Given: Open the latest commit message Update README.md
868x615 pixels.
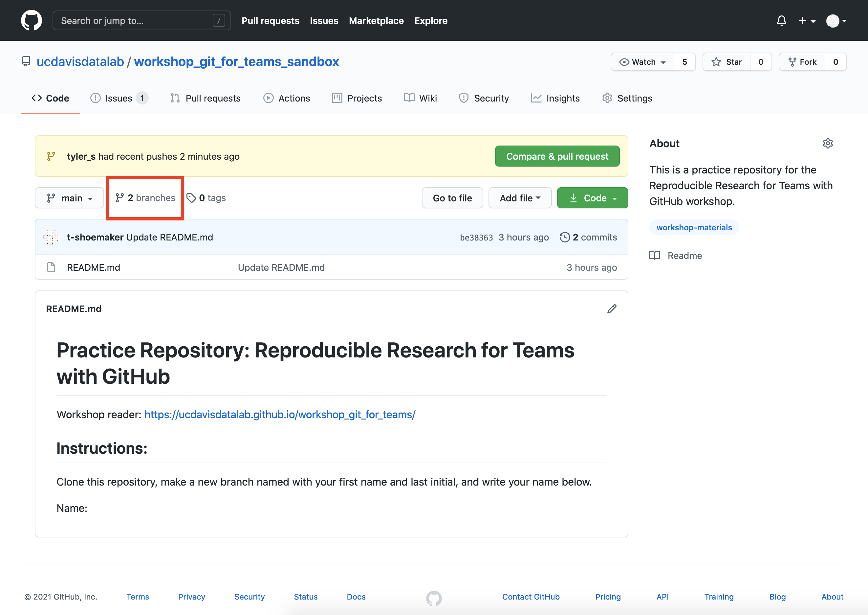Looking at the screenshot, I should (x=169, y=237).
